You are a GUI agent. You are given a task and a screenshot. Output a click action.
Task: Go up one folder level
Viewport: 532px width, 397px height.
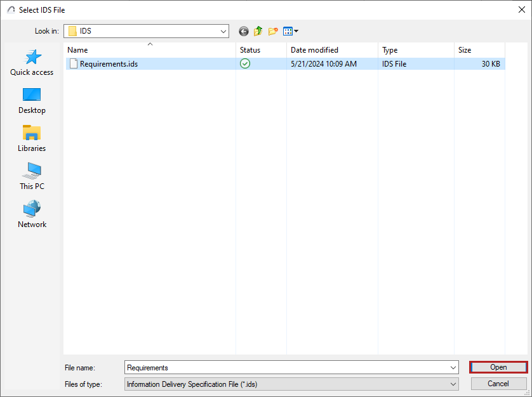point(258,30)
